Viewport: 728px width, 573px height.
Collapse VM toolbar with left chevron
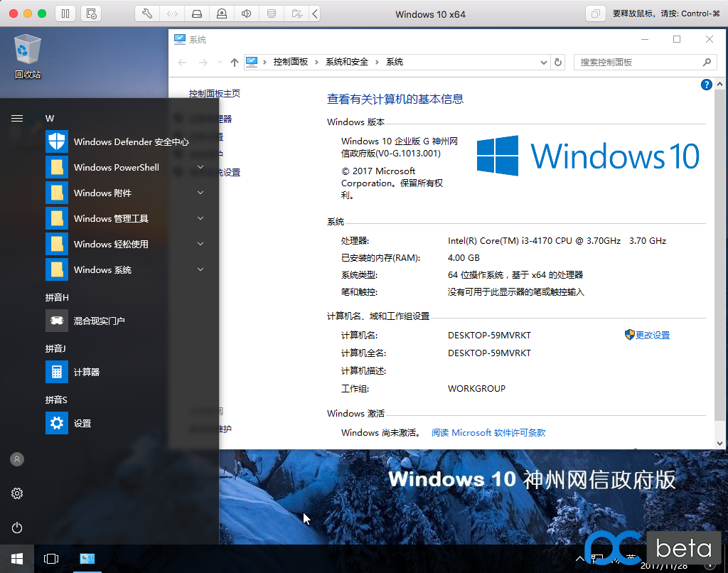315,14
